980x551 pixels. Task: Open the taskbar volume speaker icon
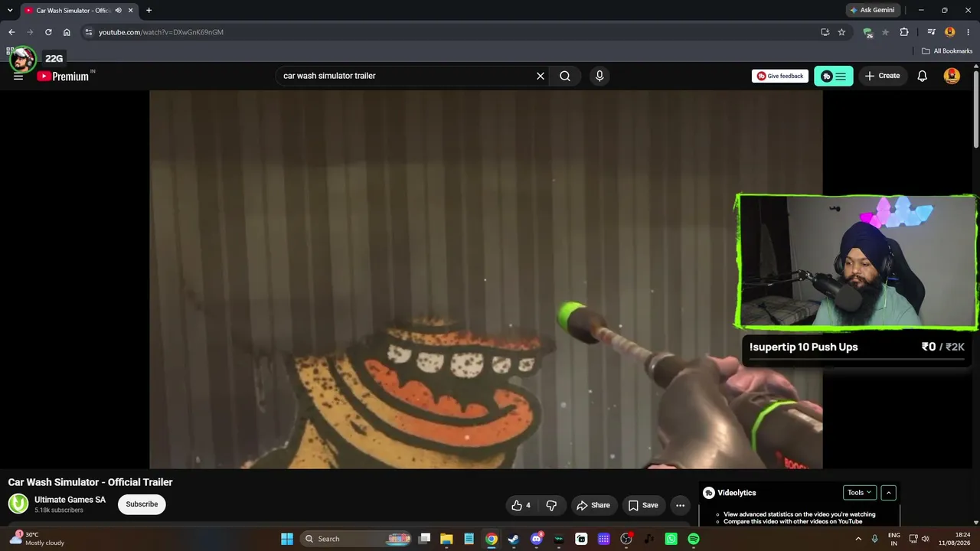pyautogui.click(x=925, y=539)
